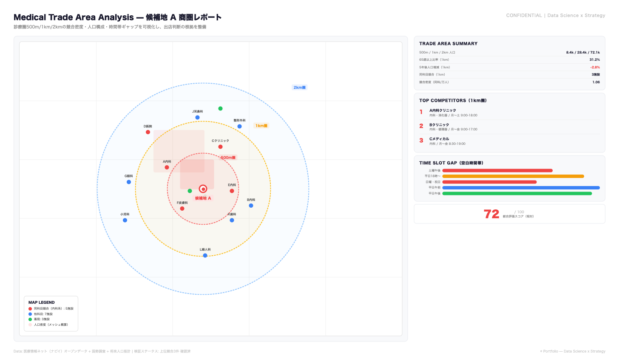Select the 整形外科 blue marker
Image resolution: width=619 pixels, height=364 pixels.
(239, 127)
